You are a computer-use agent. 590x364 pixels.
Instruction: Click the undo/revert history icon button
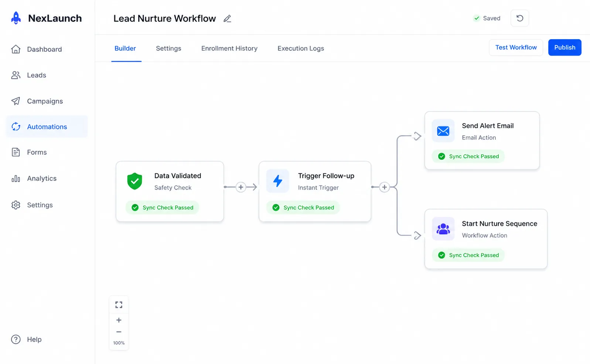(x=519, y=18)
